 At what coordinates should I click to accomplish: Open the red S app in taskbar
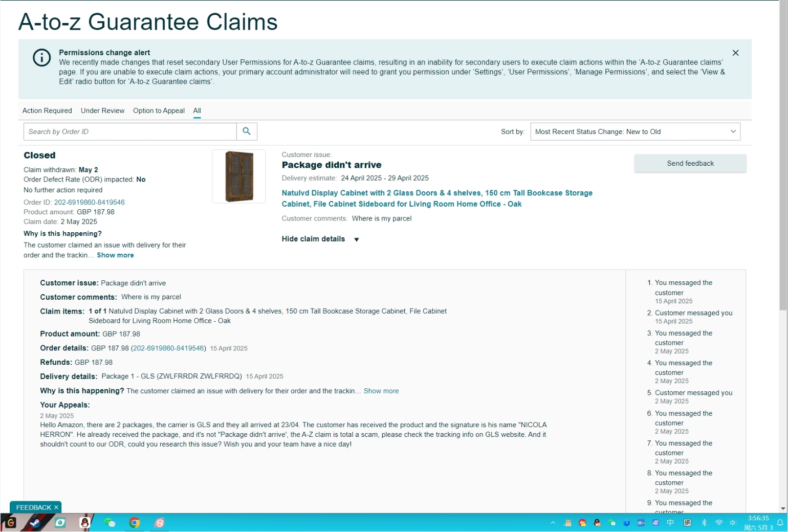[160, 523]
